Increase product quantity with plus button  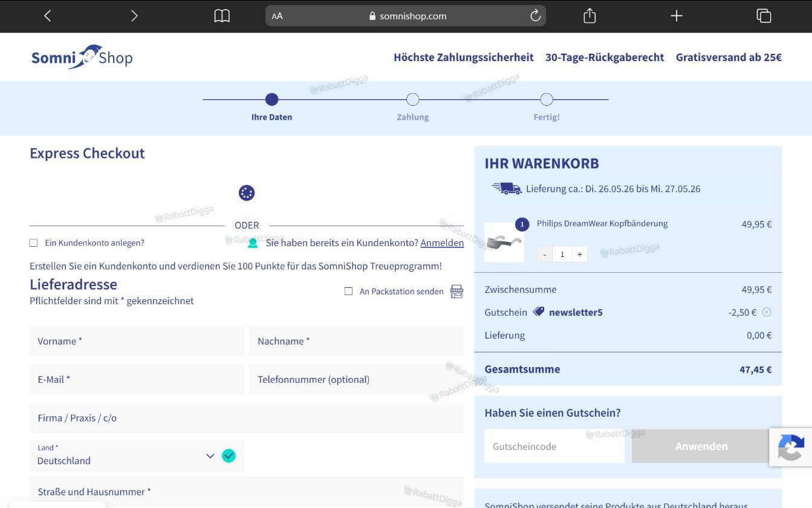click(x=579, y=254)
